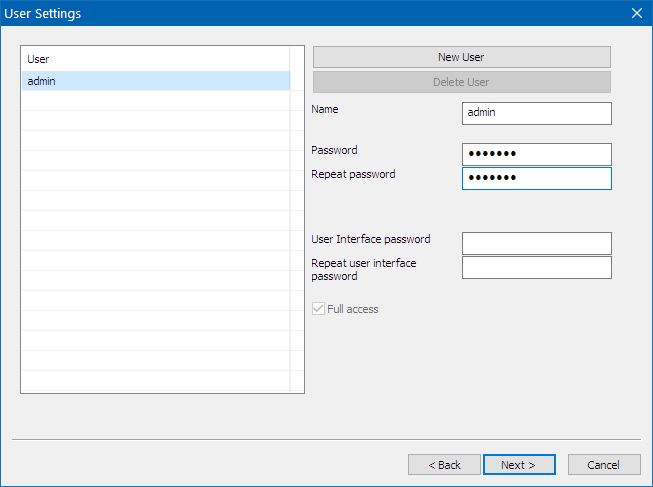Click the first empty row below admin
Image resolution: width=653 pixels, height=487 pixels.
155,101
